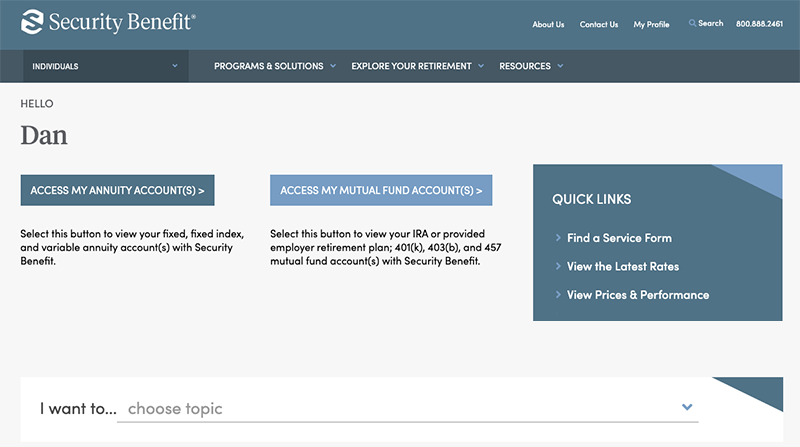Expand the Individuals audience dropdown
The height and width of the screenshot is (447, 800).
[106, 66]
